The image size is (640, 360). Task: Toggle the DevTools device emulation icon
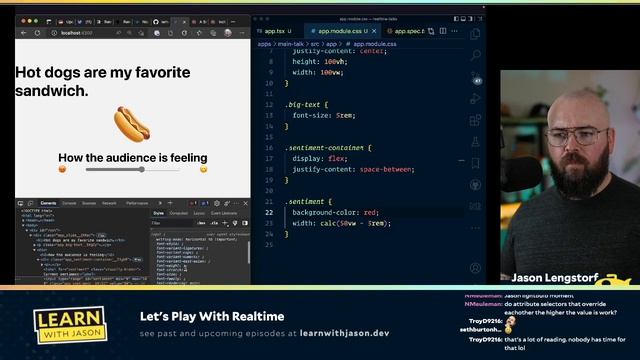(30, 203)
